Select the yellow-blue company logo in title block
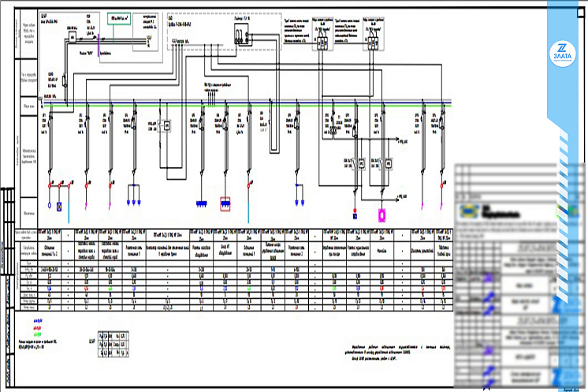This screenshot has width=588, height=392. click(x=468, y=212)
